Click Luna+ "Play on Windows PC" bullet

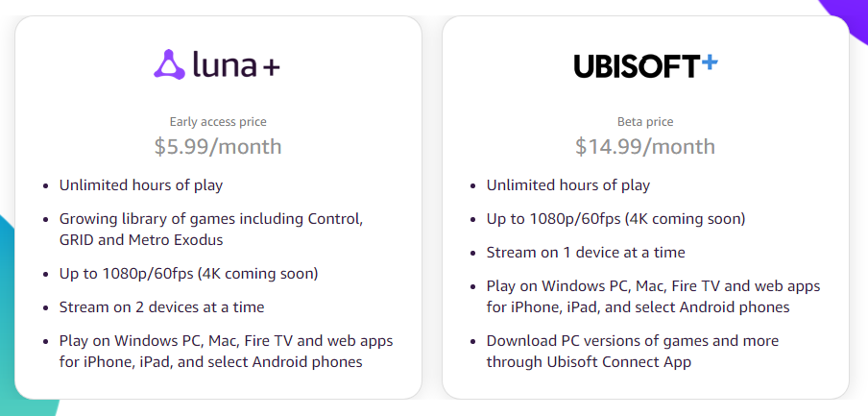coord(226,341)
